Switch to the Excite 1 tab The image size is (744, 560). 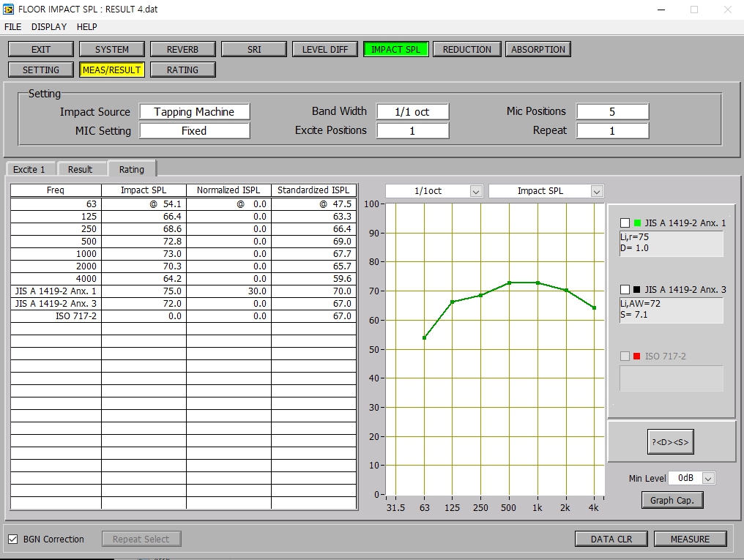tap(29, 169)
